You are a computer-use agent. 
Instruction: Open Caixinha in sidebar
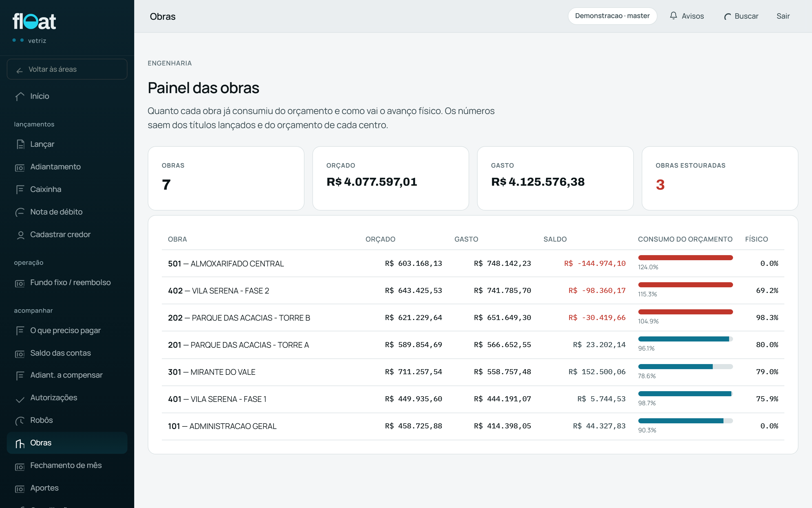click(x=67, y=189)
